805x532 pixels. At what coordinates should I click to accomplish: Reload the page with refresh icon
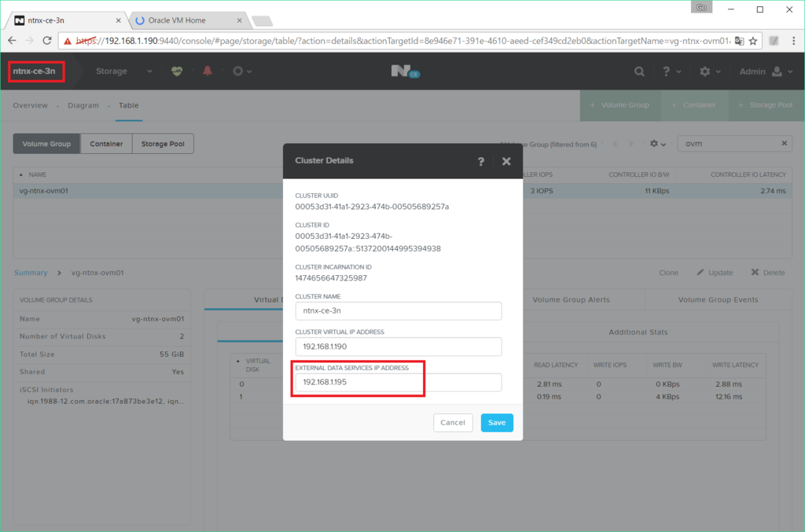click(x=46, y=41)
